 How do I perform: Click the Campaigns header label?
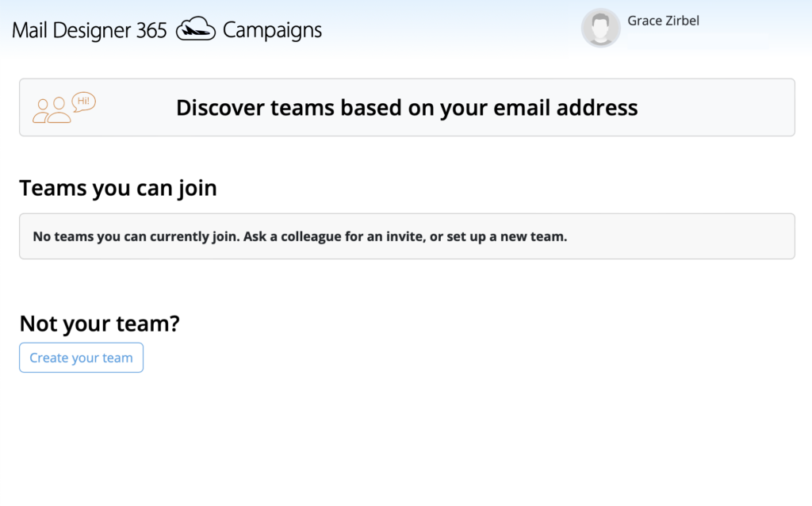273,31
